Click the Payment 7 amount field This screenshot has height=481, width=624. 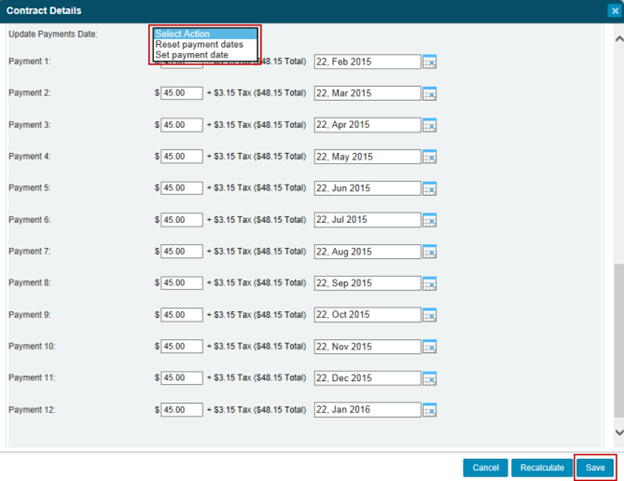pos(181,251)
